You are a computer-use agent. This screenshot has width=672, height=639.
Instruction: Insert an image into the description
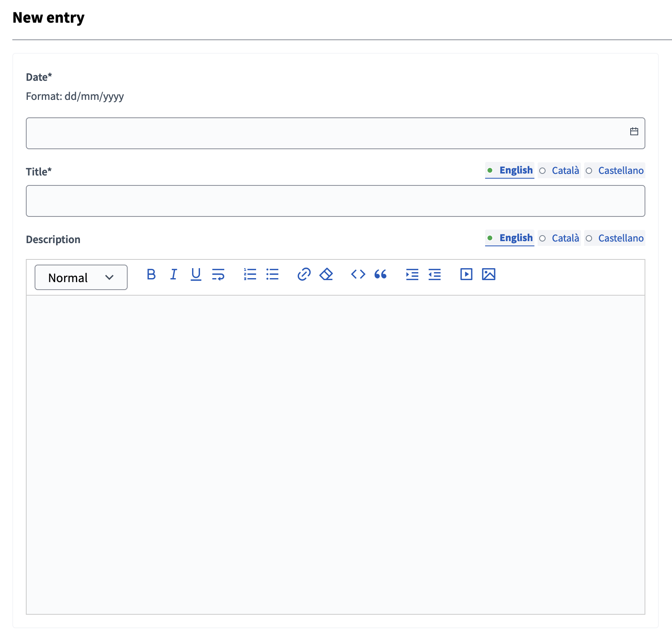coord(489,274)
